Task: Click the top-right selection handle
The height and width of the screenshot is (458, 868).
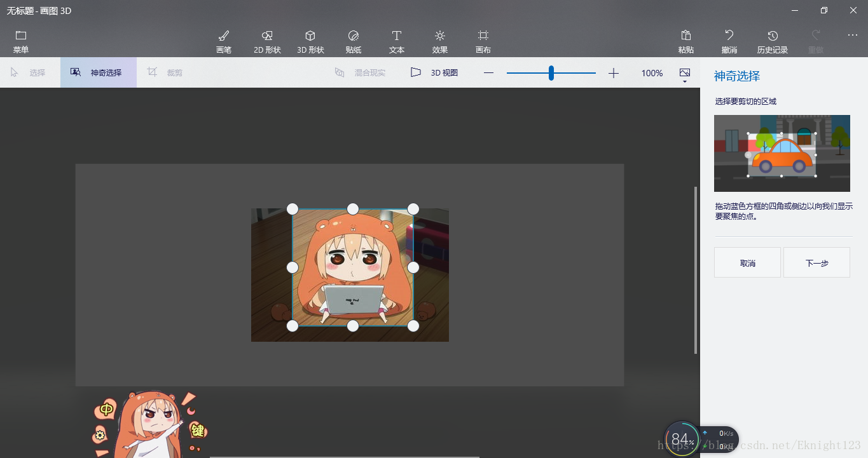Action: coord(413,209)
